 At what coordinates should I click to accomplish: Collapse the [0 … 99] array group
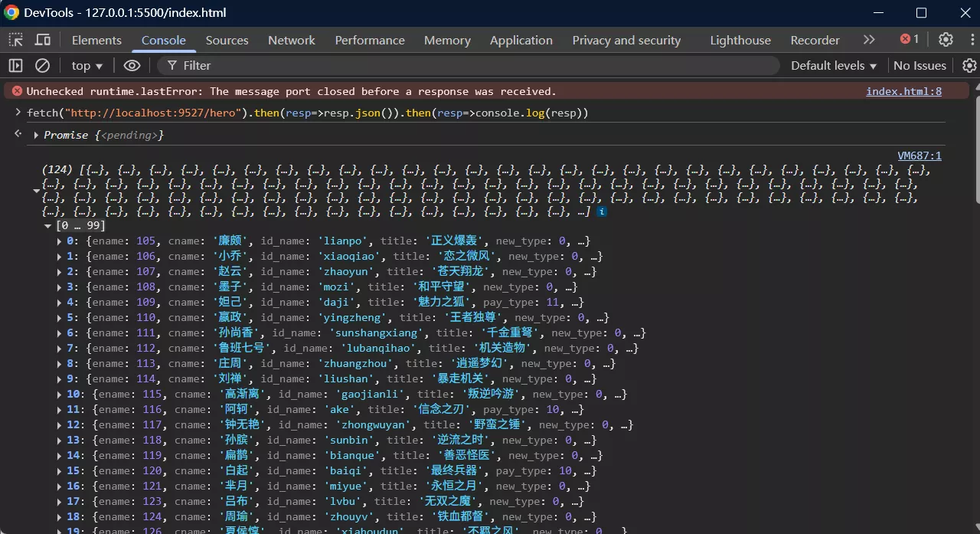coord(48,226)
